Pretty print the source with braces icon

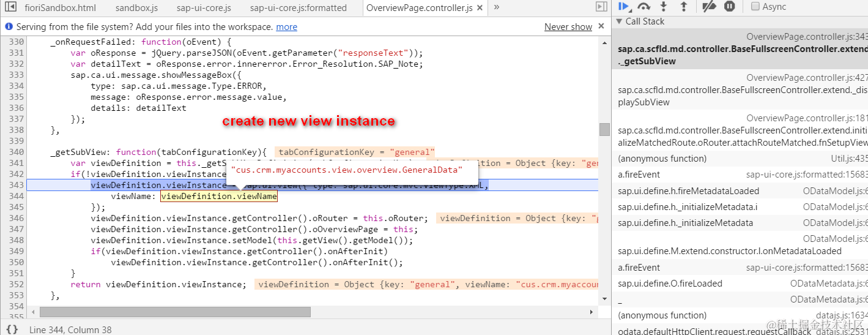(12, 329)
